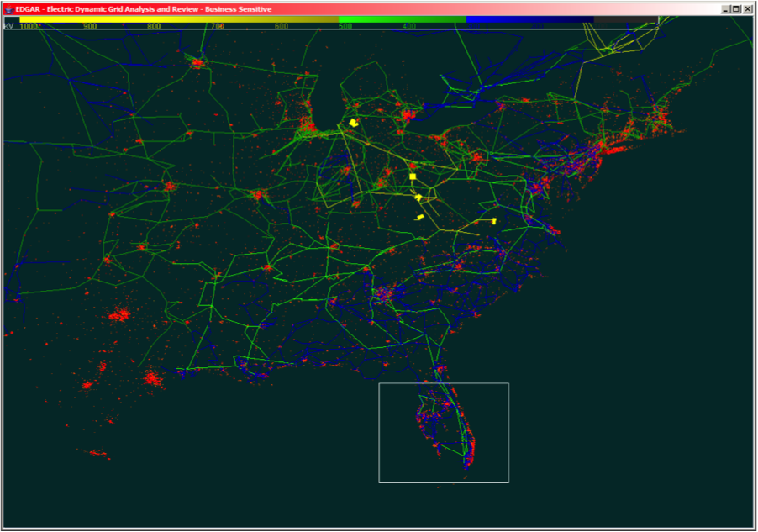Select the square yellow marker on the map

413,177
